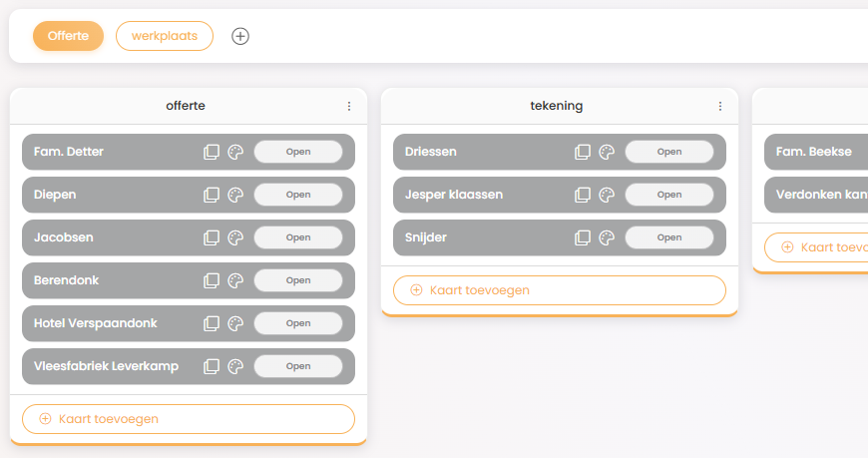Copy the Hotel Verspaandonk card
The height and width of the screenshot is (458, 868).
212,324
